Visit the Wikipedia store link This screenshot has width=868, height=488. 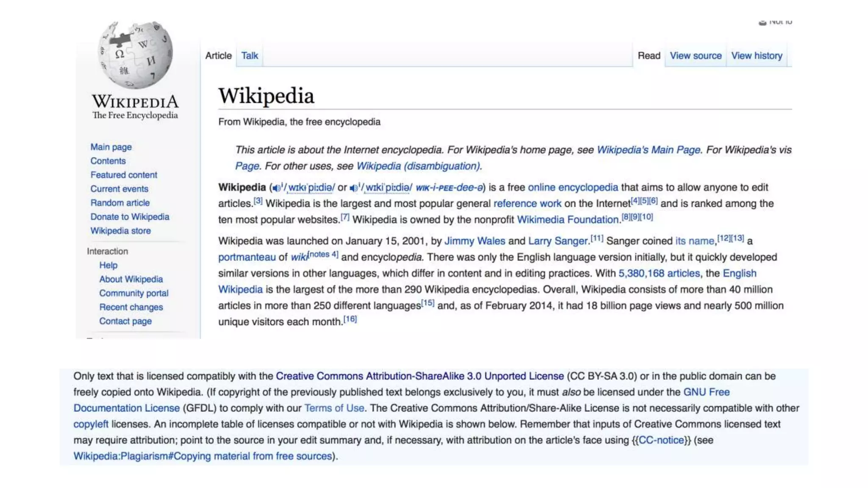tap(120, 231)
